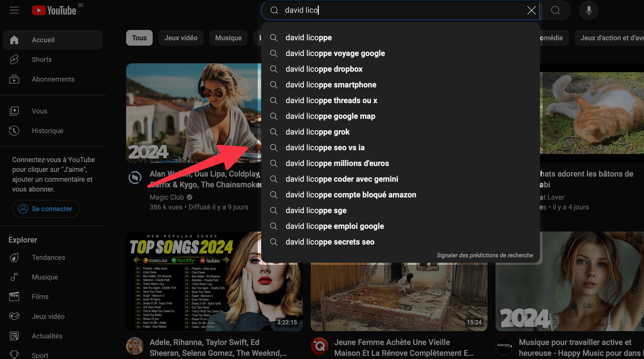Open Accueil in the sidebar
The height and width of the screenshot is (359, 644).
pyautogui.click(x=53, y=40)
